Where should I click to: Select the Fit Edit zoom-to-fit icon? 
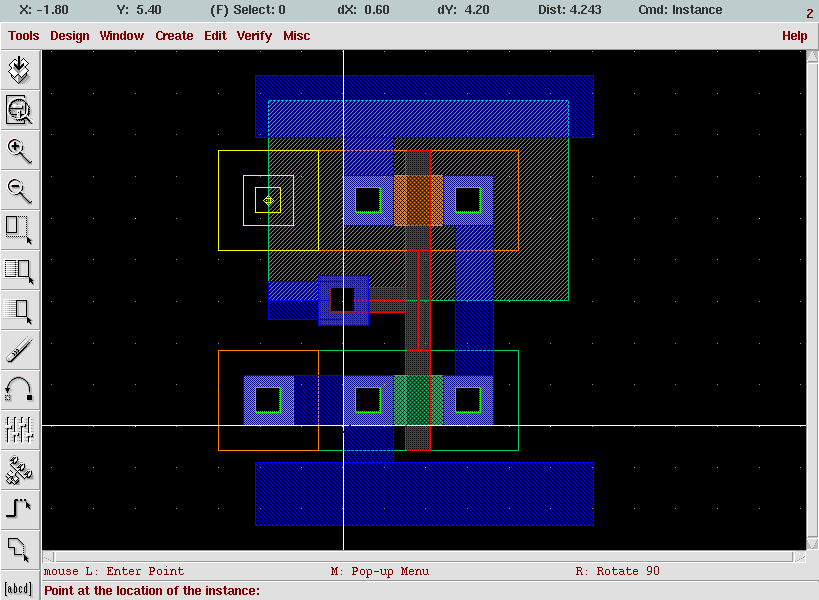[x=20, y=110]
